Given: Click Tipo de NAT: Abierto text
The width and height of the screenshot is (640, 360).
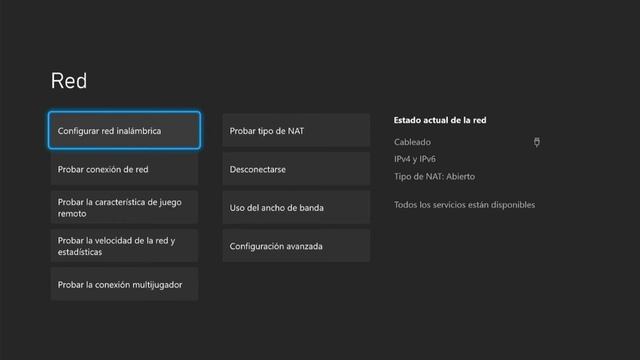Looking at the screenshot, I should 434,176.
